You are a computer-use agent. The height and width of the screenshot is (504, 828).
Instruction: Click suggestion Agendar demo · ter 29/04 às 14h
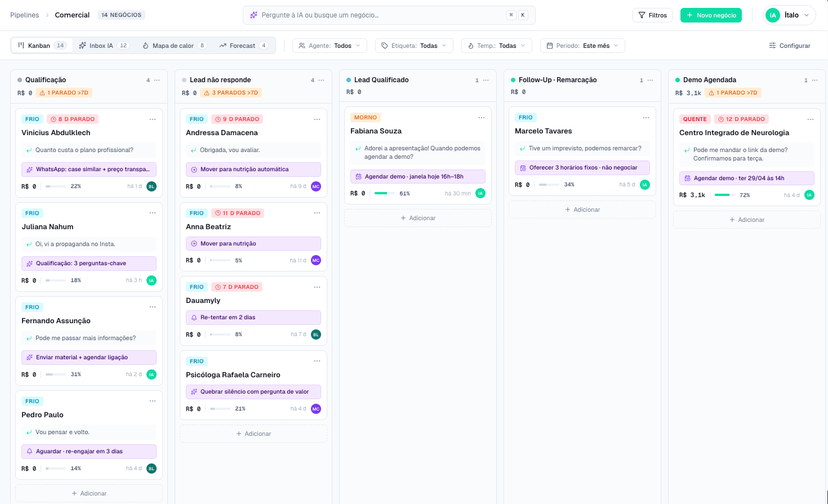click(747, 178)
